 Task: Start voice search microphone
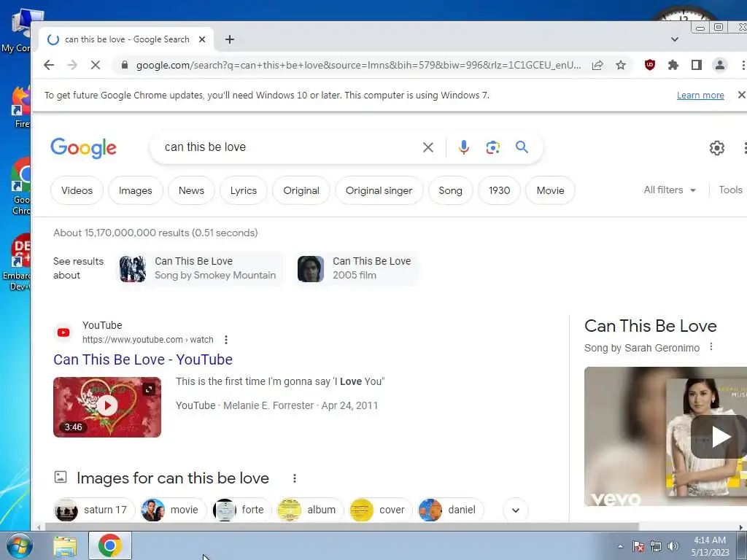point(463,147)
